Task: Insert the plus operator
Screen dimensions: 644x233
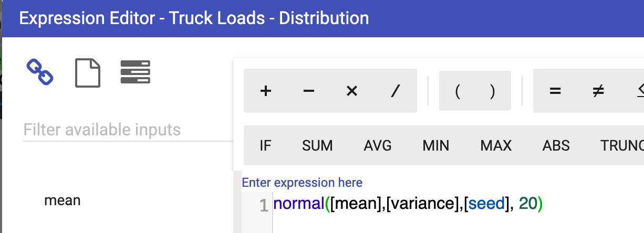Action: [x=266, y=91]
